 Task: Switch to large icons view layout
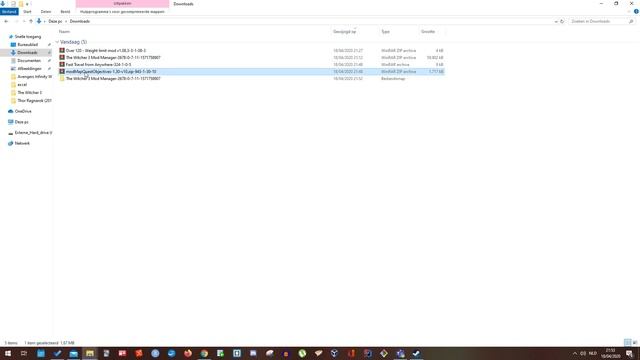[x=635, y=342]
